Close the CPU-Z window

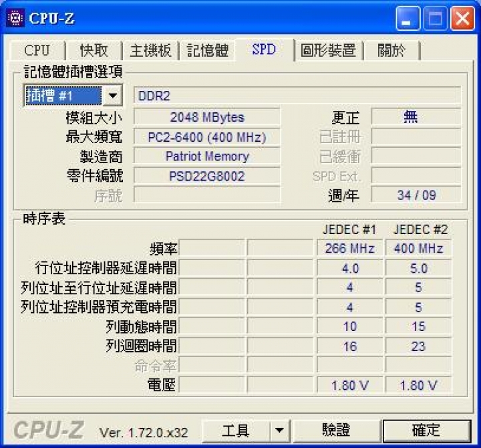point(462,19)
